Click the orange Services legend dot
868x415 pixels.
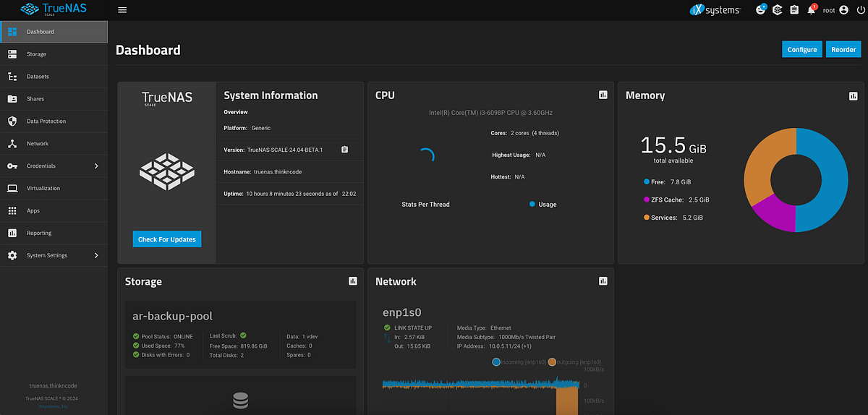click(x=646, y=217)
